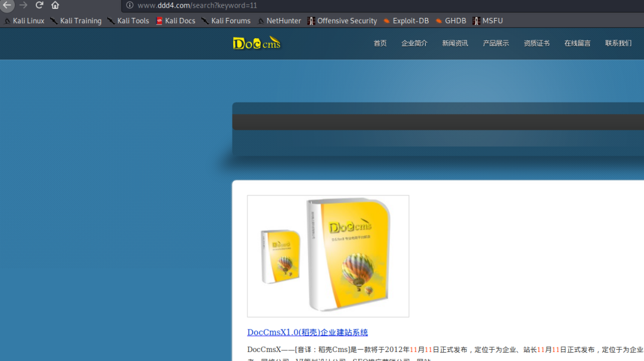The image size is (644, 361).
Task: View site info icon in address bar
Action: coord(130,5)
